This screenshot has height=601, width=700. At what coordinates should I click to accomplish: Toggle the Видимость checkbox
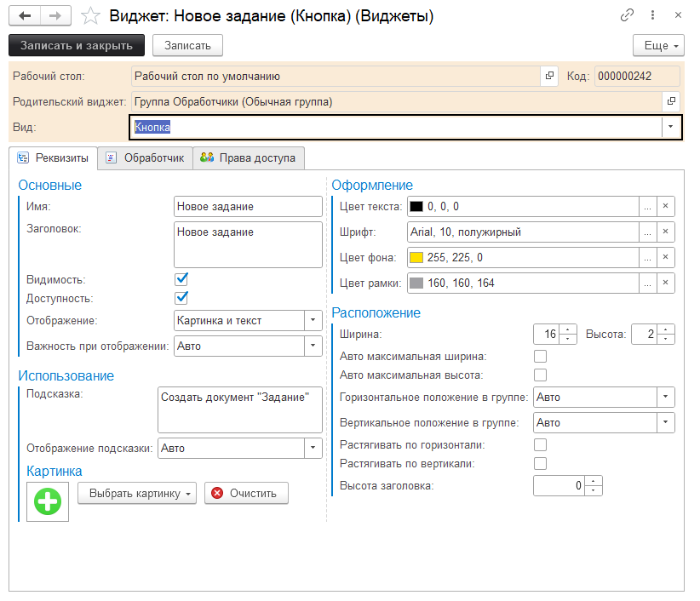point(181,279)
